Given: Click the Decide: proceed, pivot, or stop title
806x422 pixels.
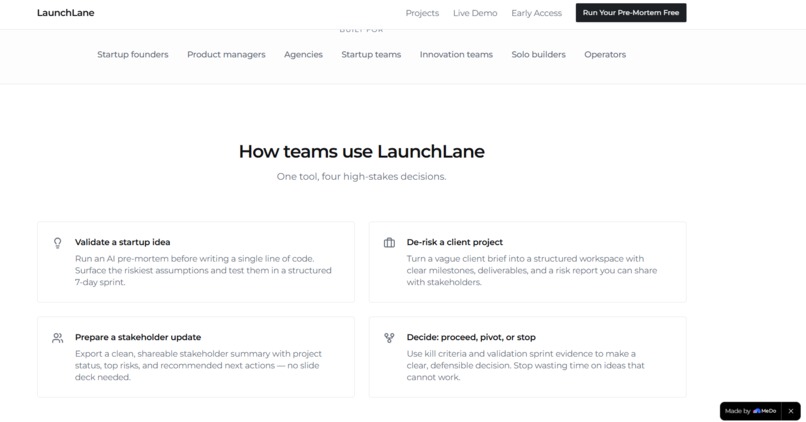Looking at the screenshot, I should [471, 337].
